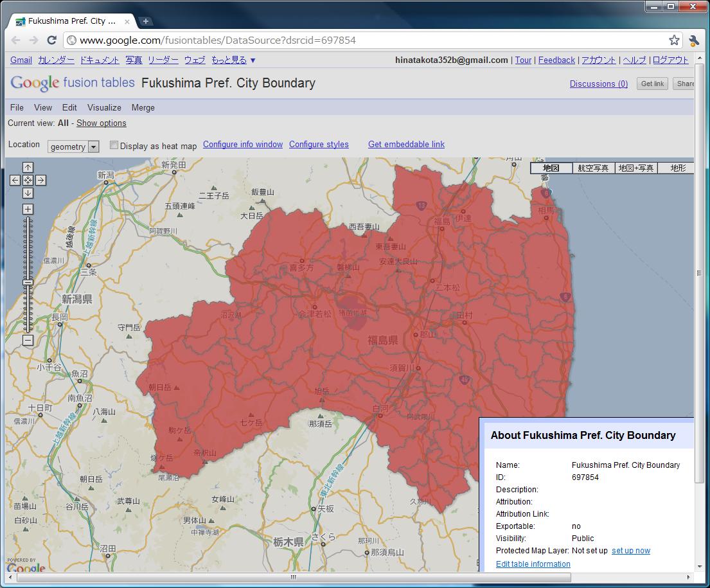Viewport: 710px width, 588px height.
Task: Click the Feedback link
Action: [x=556, y=60]
